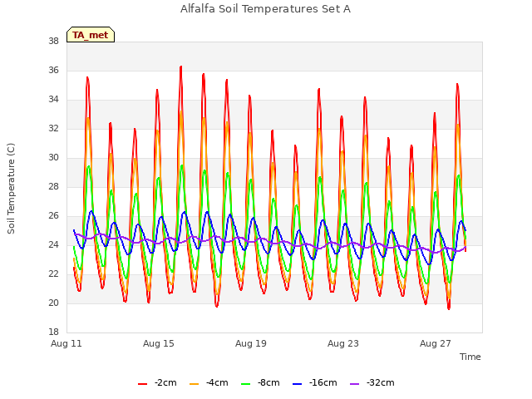Click the 20 y-axis tick label
532x399 pixels.
[x=53, y=303]
